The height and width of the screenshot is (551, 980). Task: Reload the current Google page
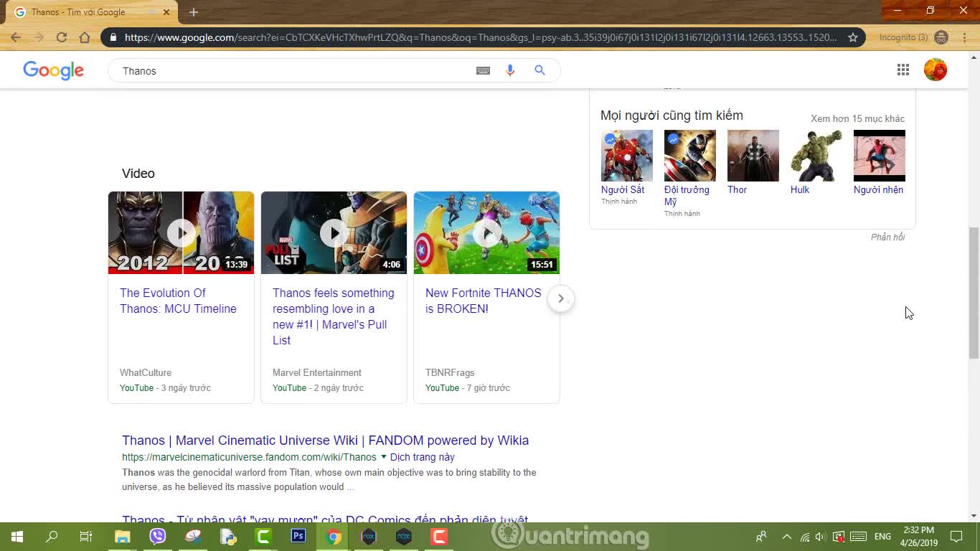[x=62, y=37]
